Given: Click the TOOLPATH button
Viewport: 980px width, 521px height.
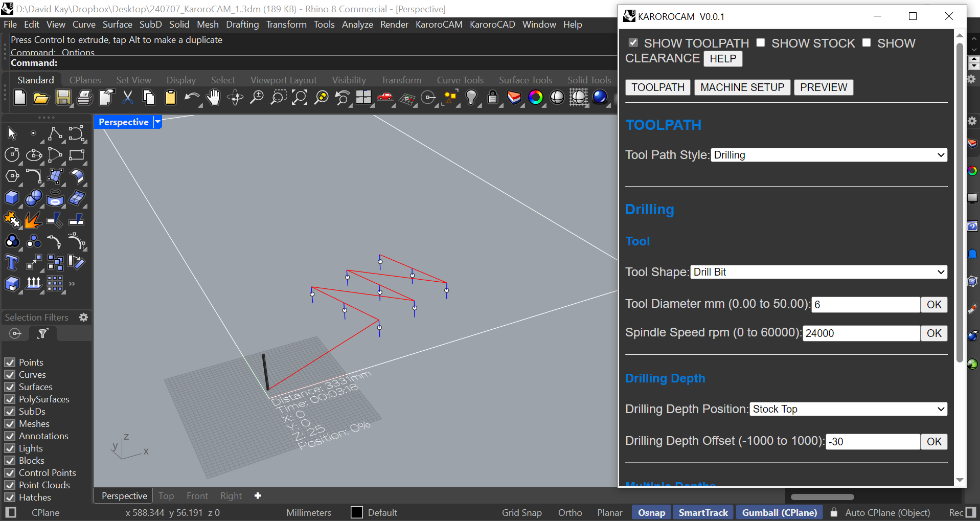Looking at the screenshot, I should [658, 87].
